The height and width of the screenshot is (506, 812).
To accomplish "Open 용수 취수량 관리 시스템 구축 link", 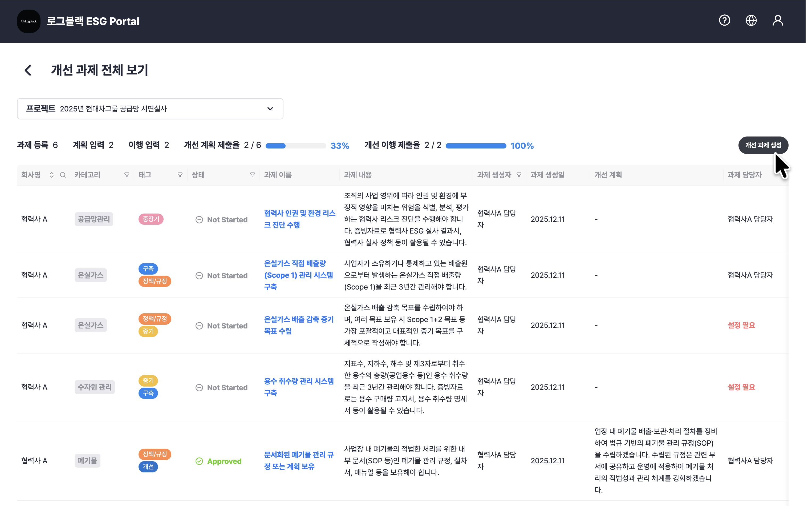I will [299, 387].
